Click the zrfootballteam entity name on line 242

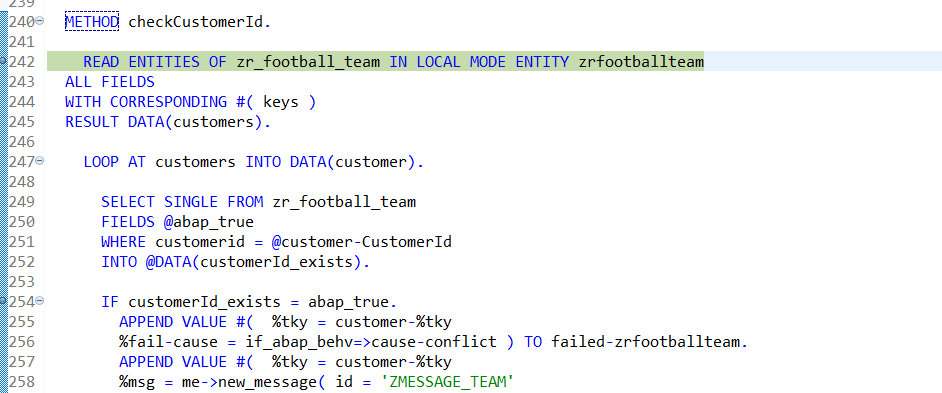click(x=641, y=62)
